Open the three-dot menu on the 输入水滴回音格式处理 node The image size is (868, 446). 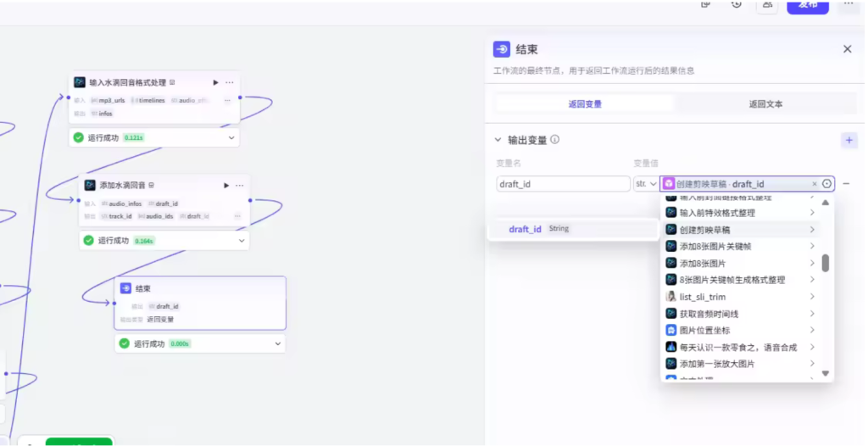(x=230, y=82)
